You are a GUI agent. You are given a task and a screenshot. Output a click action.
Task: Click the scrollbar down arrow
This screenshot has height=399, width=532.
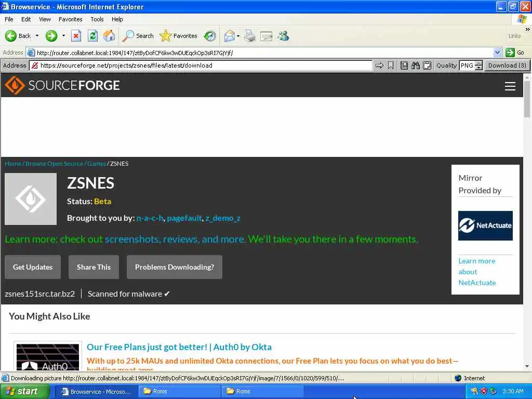pos(527,366)
